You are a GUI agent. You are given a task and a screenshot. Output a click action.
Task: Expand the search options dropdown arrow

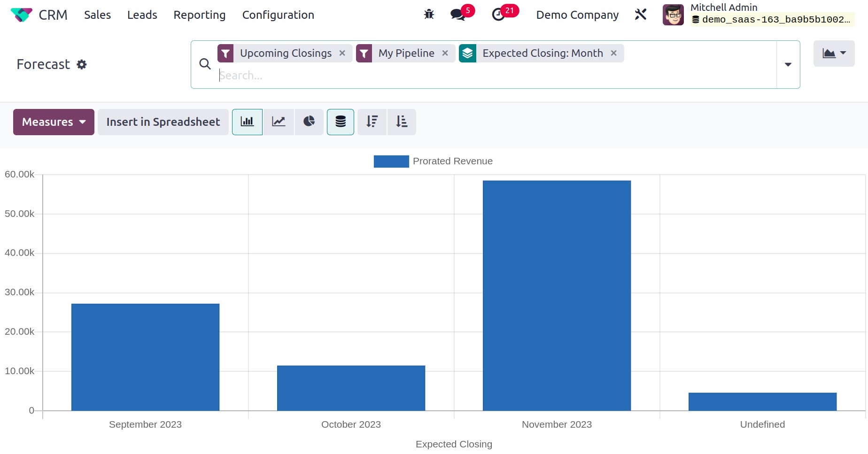point(788,64)
